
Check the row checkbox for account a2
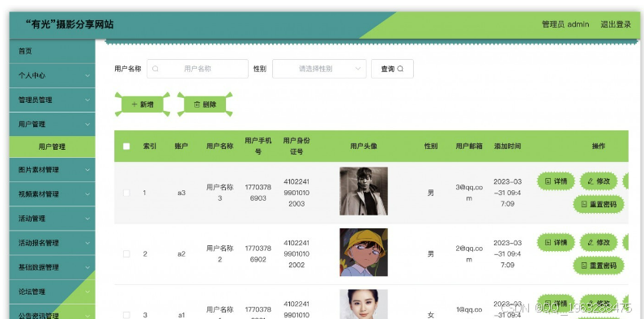126,254
